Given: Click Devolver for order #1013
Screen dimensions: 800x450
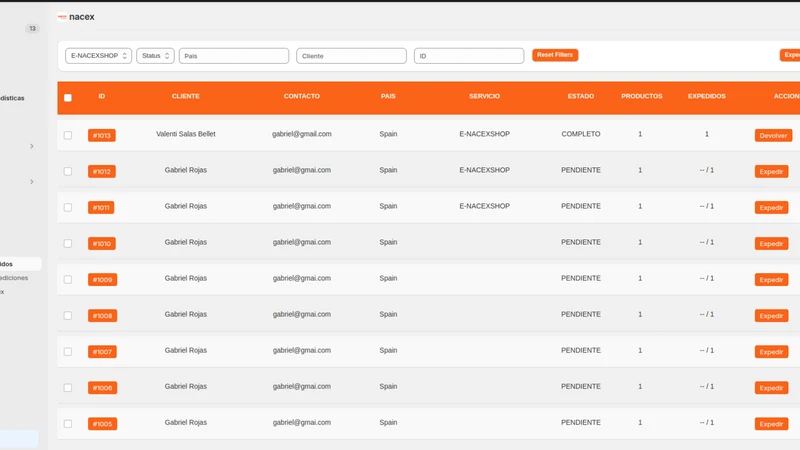Looking at the screenshot, I should pyautogui.click(x=773, y=135).
